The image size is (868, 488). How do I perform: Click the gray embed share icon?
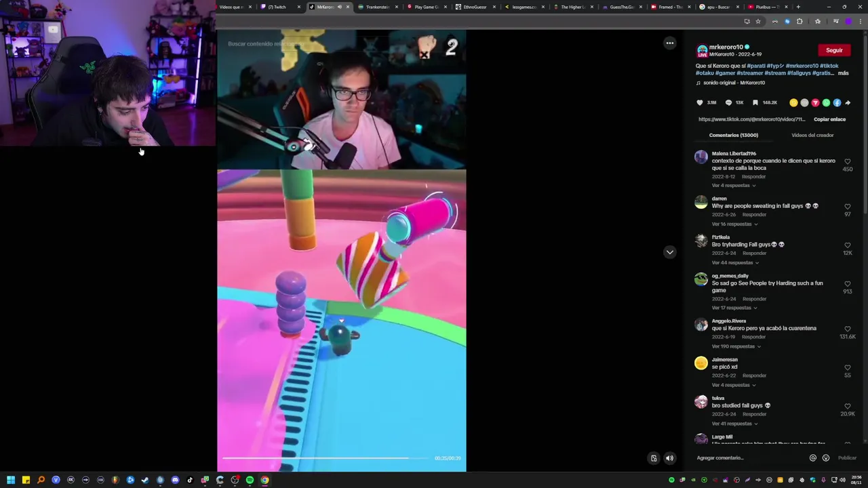(804, 103)
